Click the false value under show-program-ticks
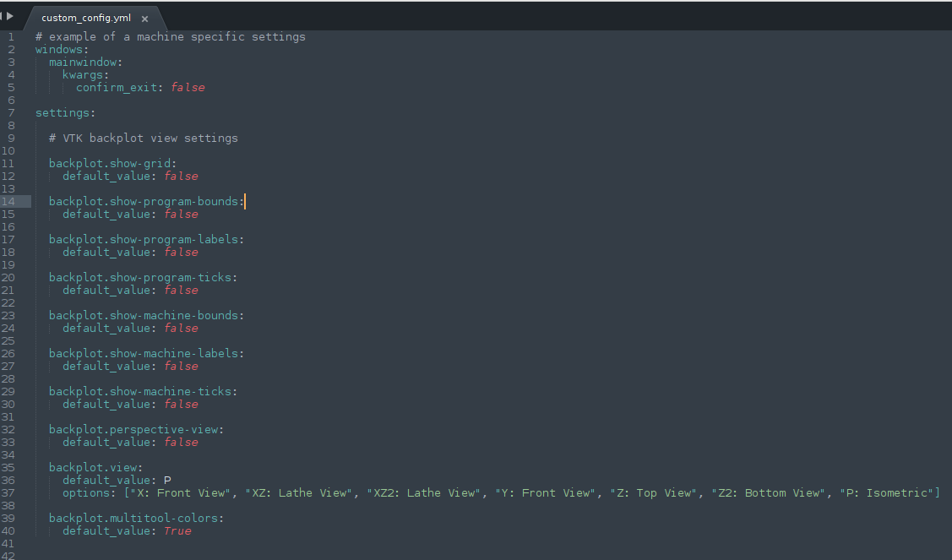 click(x=181, y=291)
